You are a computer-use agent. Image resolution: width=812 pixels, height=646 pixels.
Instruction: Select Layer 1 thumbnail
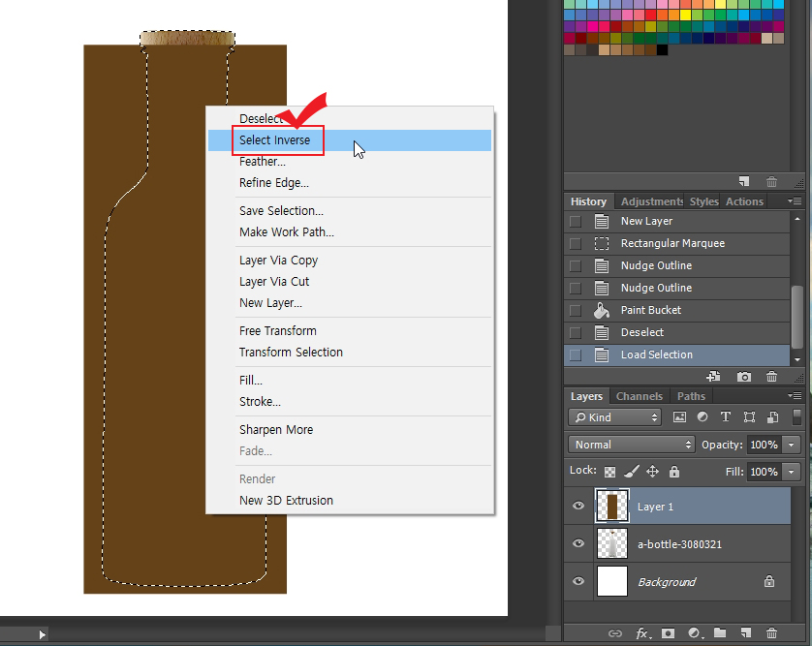(612, 506)
